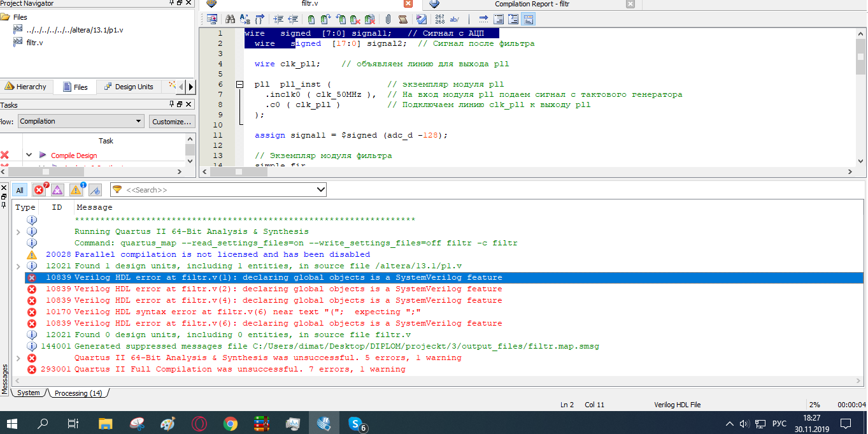868x434 pixels.
Task: Click the Find binoculars icon in editor toolbar
Action: [229, 19]
